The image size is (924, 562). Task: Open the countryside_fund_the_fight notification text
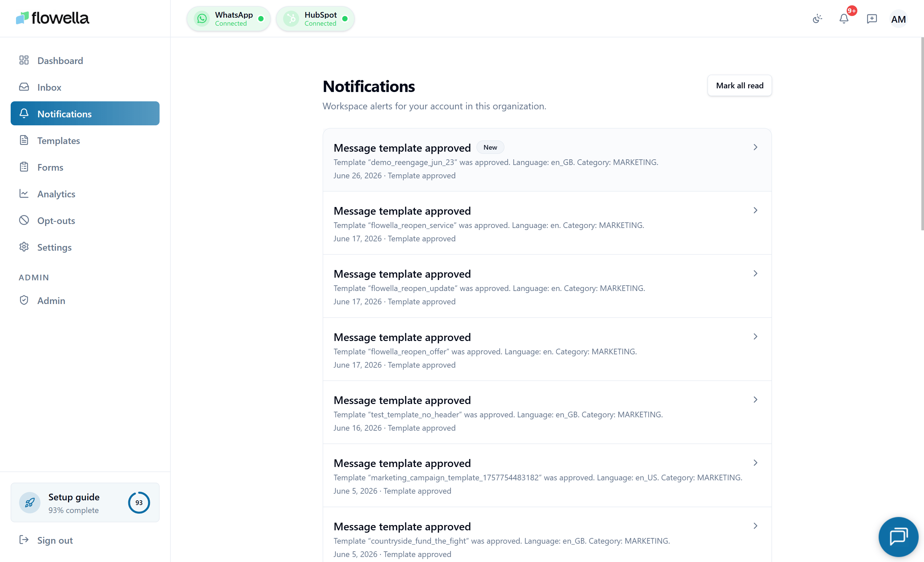(502, 541)
